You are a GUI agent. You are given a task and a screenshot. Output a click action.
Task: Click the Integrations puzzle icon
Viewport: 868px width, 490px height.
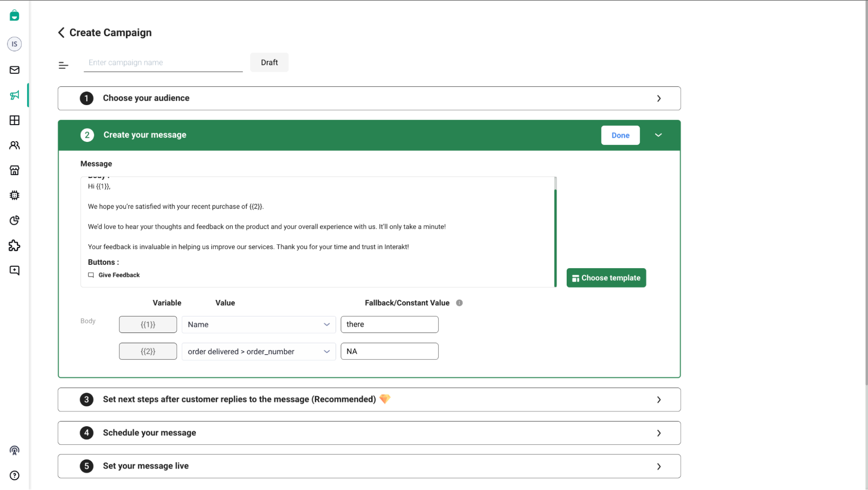(x=14, y=245)
